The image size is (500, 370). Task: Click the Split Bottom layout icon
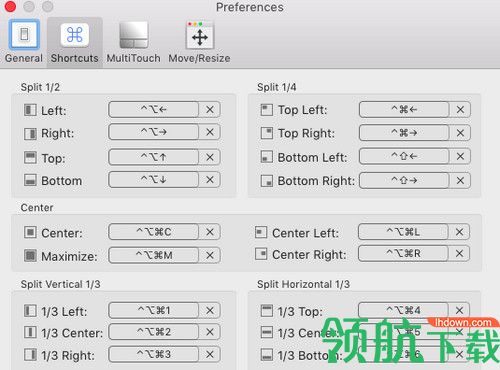click(x=30, y=180)
